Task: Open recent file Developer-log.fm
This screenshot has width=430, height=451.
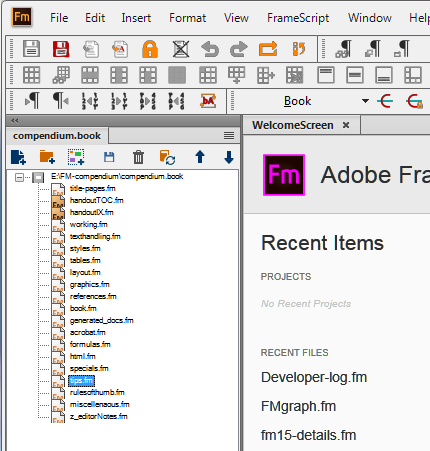Action: (x=314, y=377)
